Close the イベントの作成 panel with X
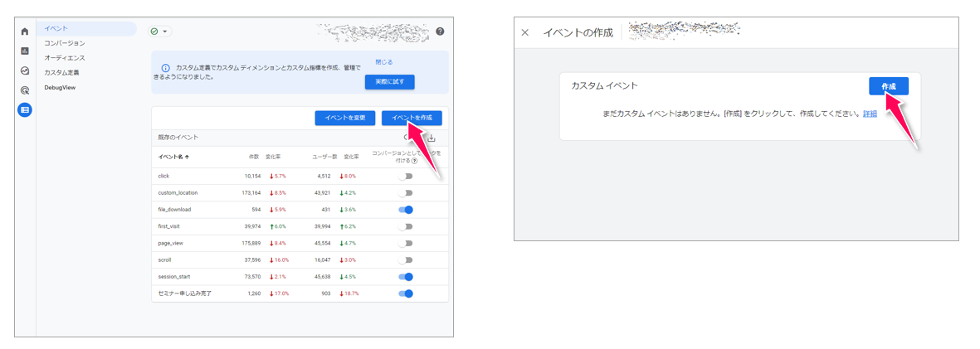This screenshot has width=980, height=349. [524, 33]
